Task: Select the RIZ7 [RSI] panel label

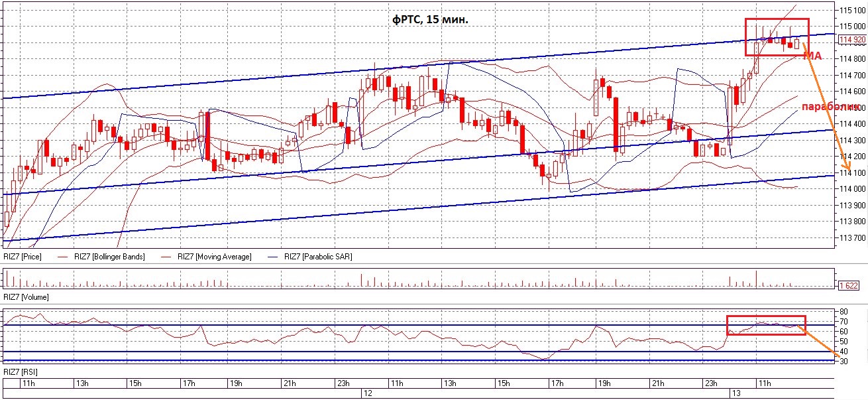Action: coord(21,370)
